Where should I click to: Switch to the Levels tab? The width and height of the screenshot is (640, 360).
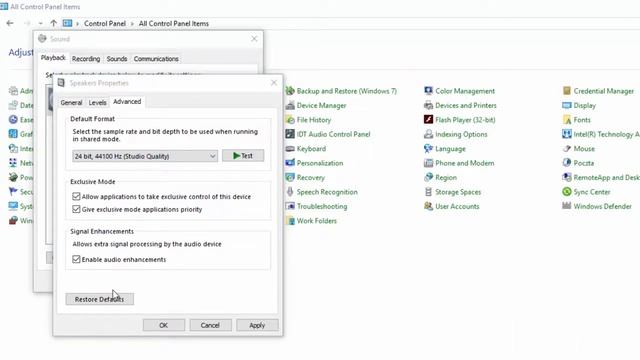[98, 102]
